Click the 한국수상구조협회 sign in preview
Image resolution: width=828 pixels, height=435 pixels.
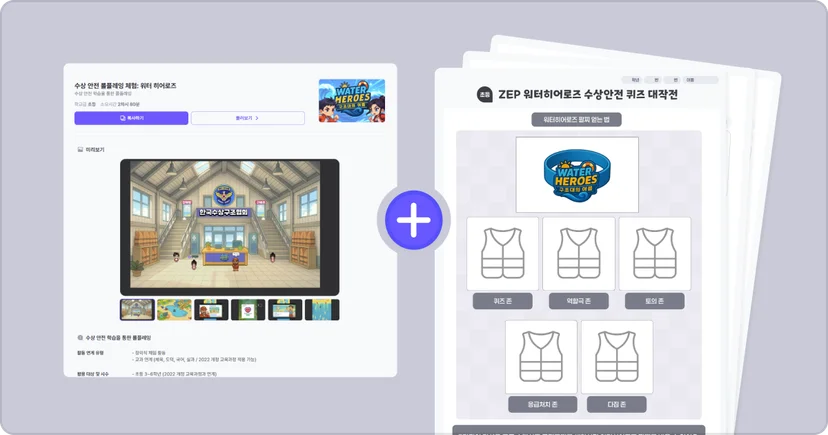click(x=224, y=213)
